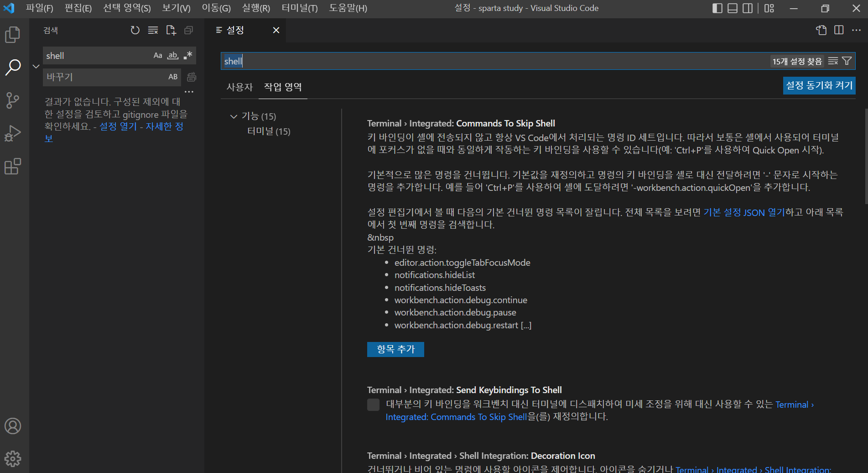
Task: Clear search results in search panel
Action: click(153, 30)
